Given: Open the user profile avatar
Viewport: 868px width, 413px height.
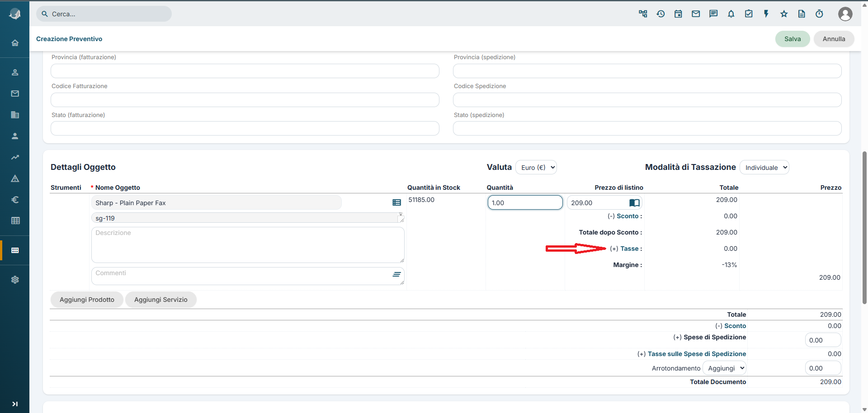Looking at the screenshot, I should pos(845,14).
